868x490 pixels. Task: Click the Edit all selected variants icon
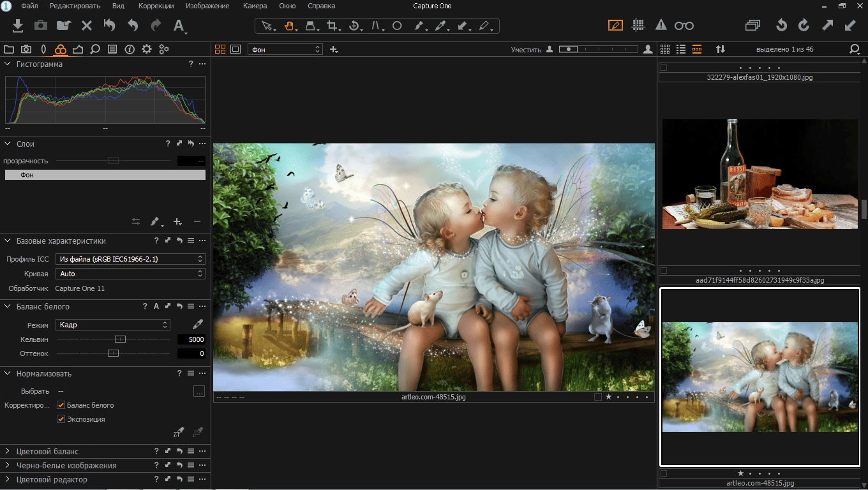753,26
